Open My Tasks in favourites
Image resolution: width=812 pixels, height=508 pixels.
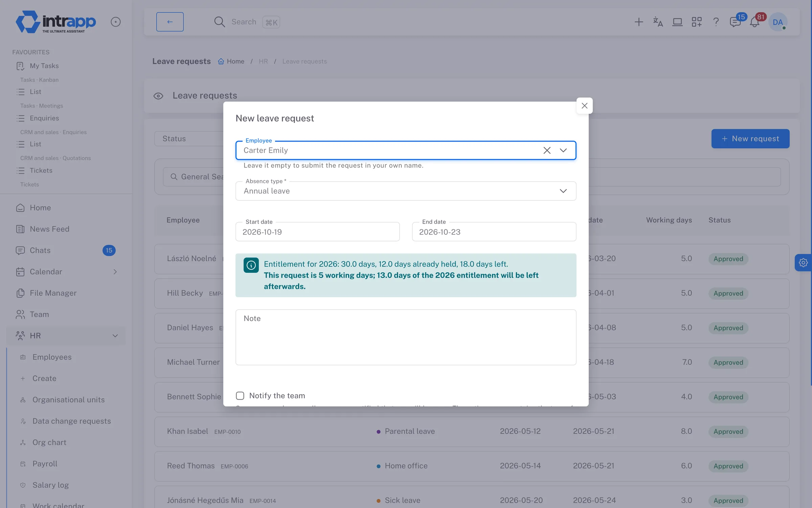[x=44, y=66]
